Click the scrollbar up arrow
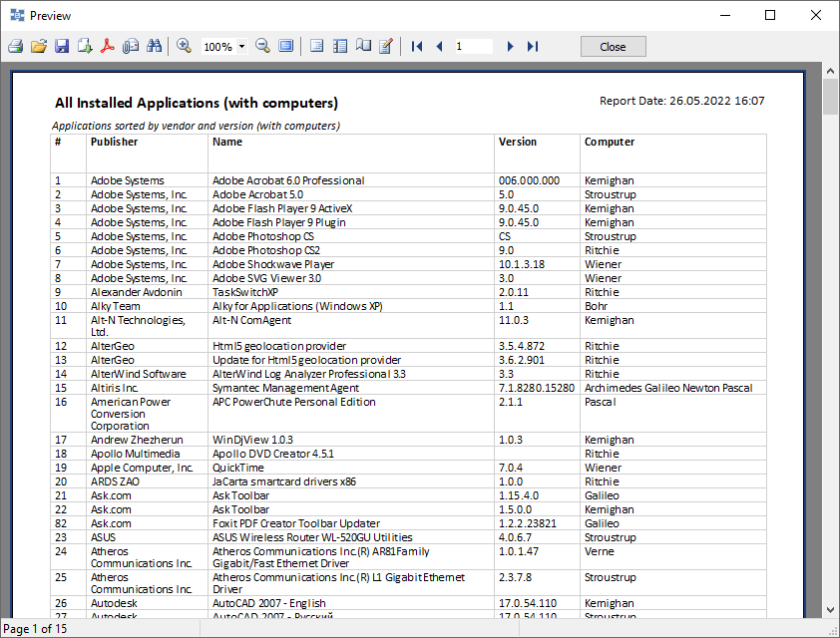 tap(830, 70)
